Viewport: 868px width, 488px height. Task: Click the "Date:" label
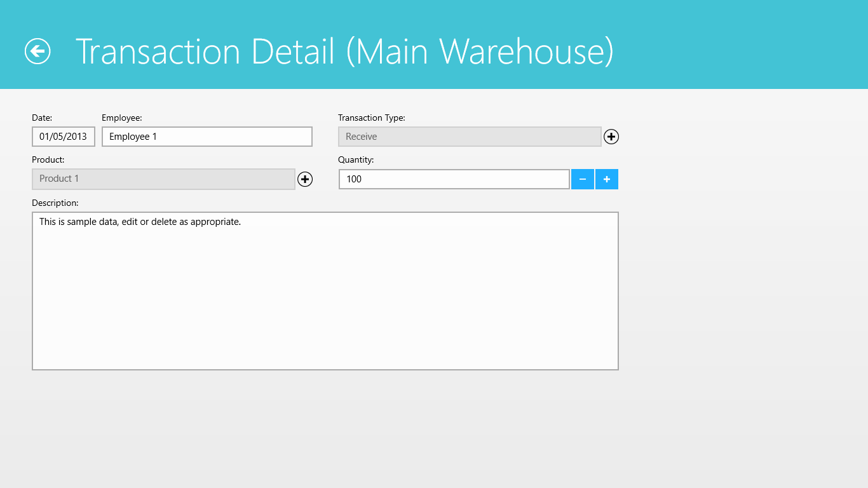pyautogui.click(x=42, y=118)
